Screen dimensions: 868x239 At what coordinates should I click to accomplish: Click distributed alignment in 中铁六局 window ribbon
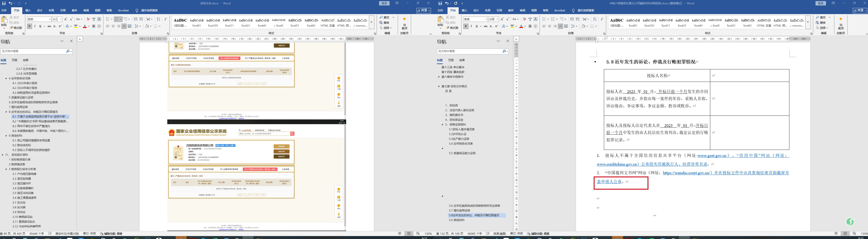566,26
